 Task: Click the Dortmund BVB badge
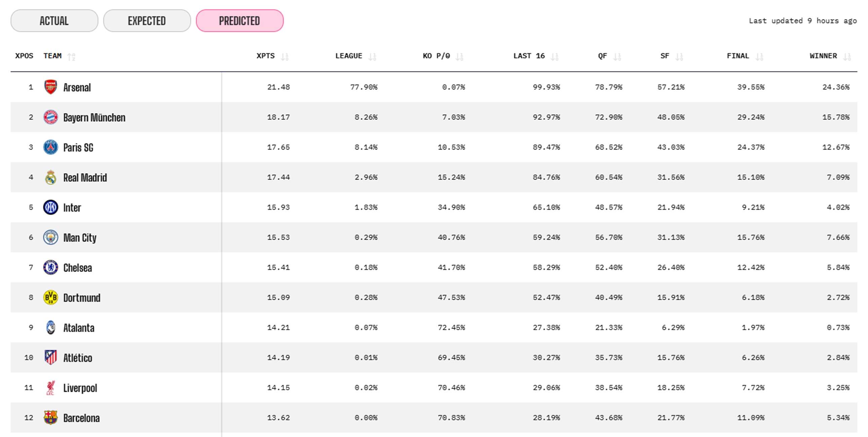(x=50, y=297)
